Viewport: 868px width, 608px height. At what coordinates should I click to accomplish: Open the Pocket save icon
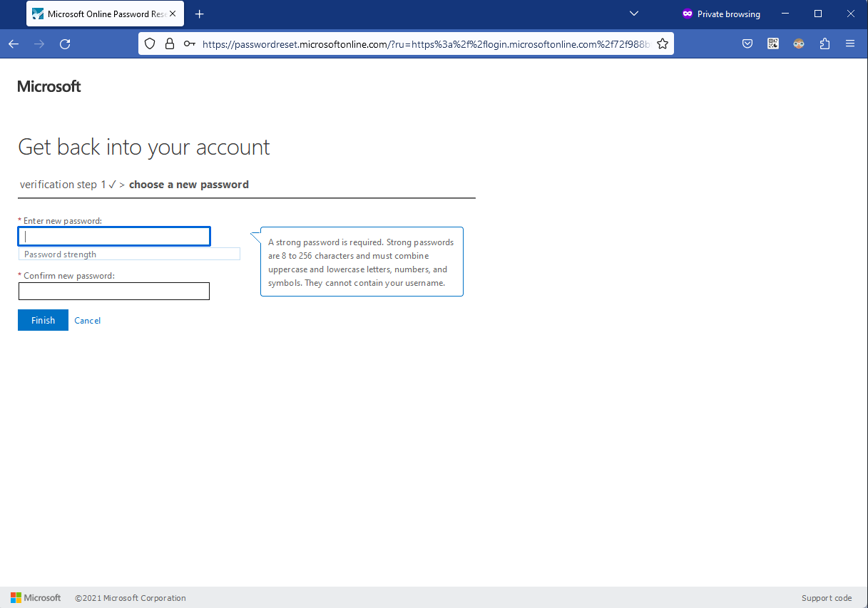point(747,43)
